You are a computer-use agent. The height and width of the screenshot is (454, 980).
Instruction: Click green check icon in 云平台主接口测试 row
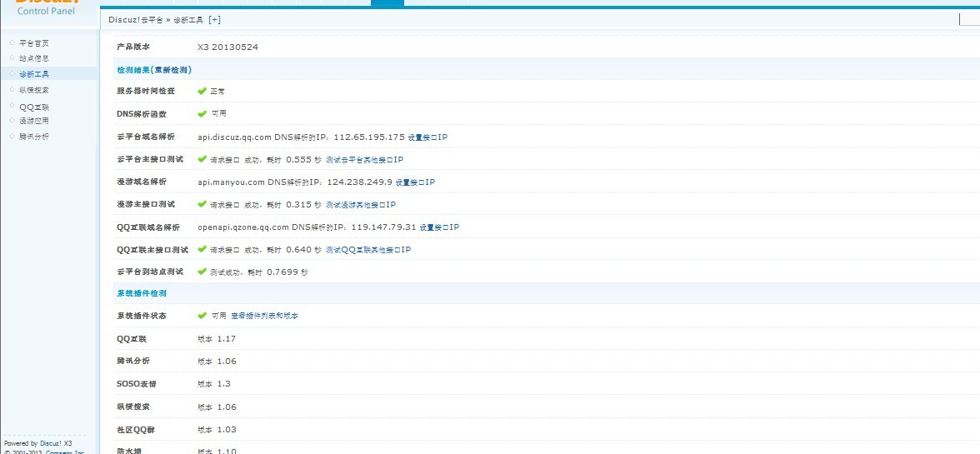[x=202, y=159]
